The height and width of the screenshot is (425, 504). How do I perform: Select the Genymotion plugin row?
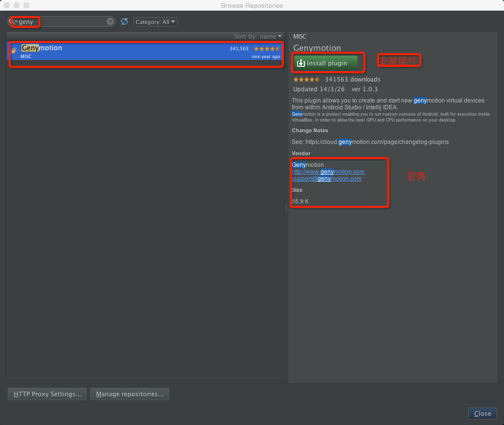click(x=144, y=51)
